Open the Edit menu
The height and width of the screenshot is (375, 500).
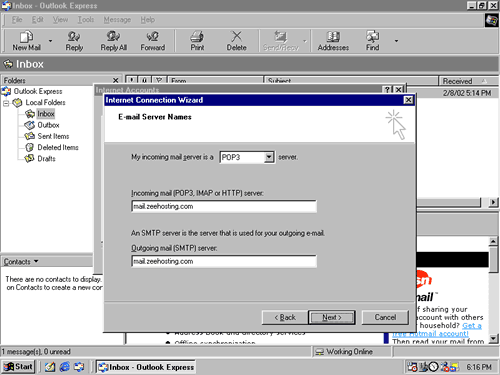tap(38, 20)
